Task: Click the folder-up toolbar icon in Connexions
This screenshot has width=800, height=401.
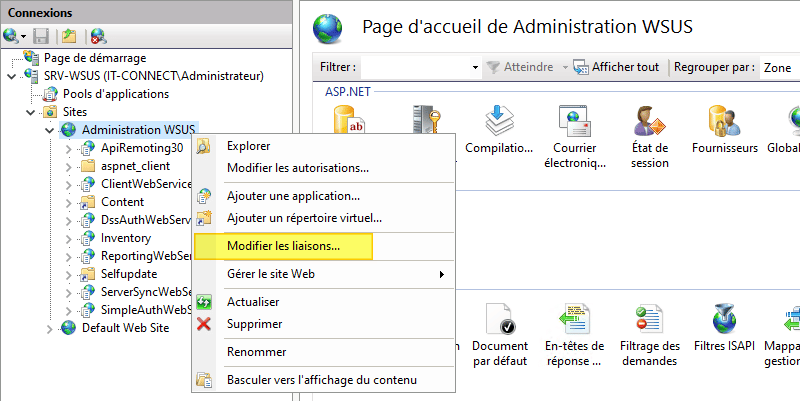Action: pyautogui.click(x=70, y=36)
